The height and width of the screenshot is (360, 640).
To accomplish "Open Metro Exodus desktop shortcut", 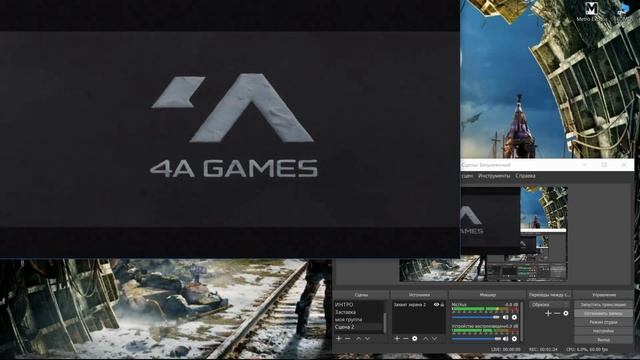I will pyautogui.click(x=591, y=11).
